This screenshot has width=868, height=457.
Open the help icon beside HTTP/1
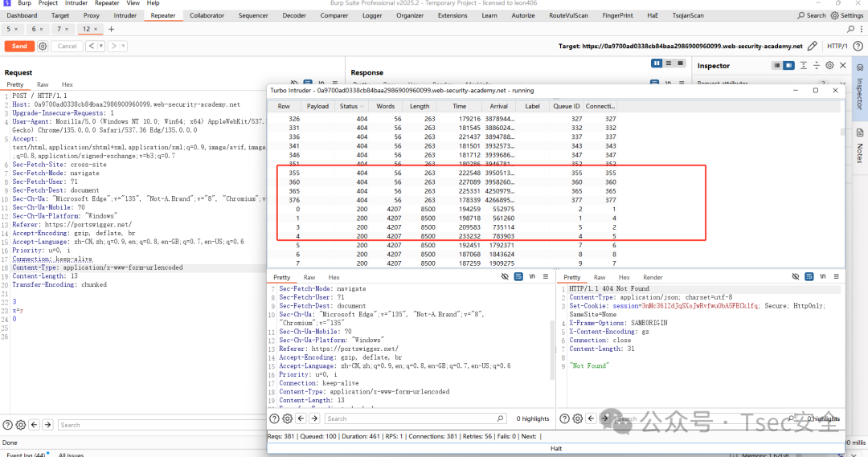click(858, 46)
